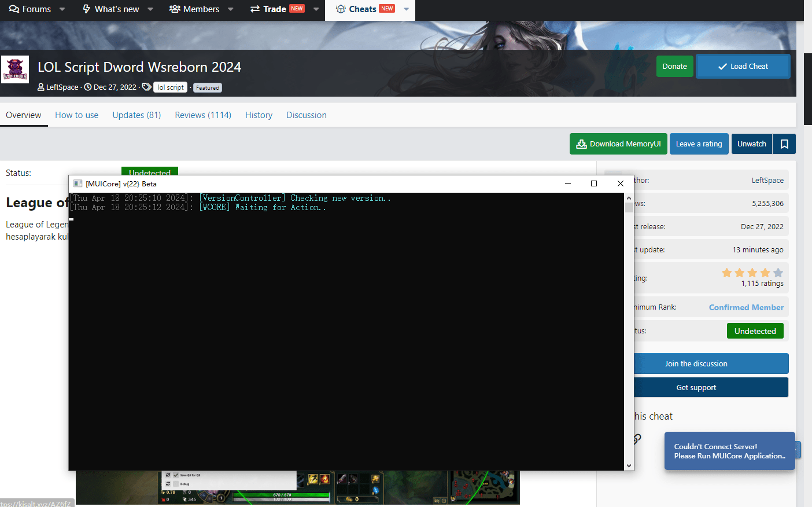
Task: Expand the Cheats dropdown arrow
Action: [x=407, y=9]
